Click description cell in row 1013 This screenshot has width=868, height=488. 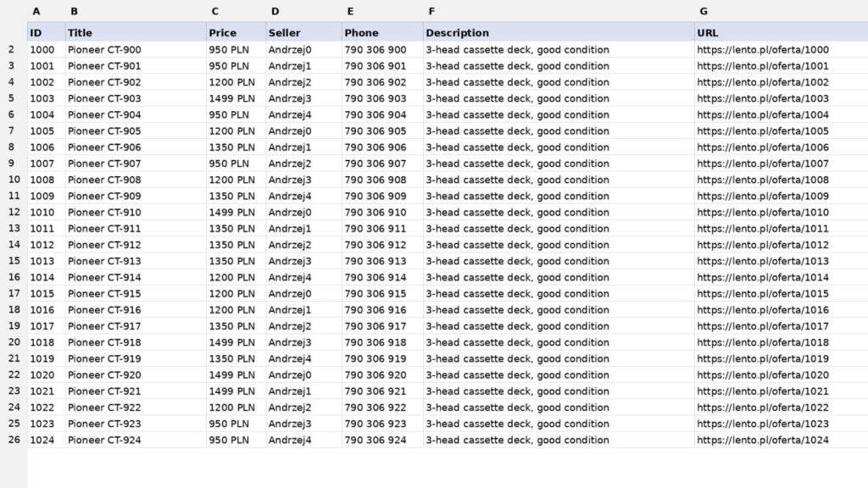click(559, 261)
